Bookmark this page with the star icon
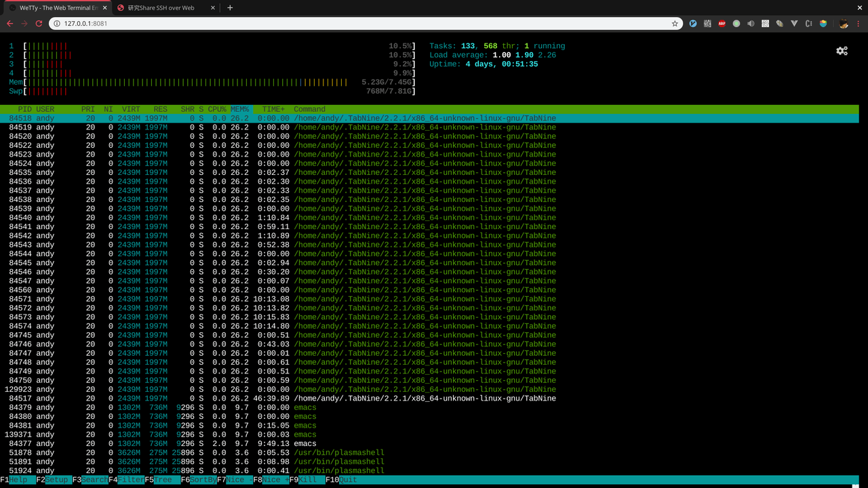The image size is (868, 488). 675,24
